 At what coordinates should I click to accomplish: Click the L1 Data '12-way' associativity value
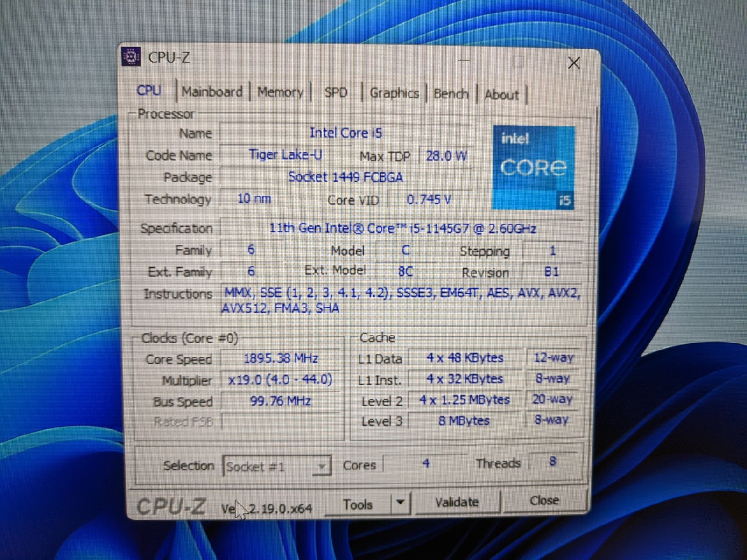point(553,357)
